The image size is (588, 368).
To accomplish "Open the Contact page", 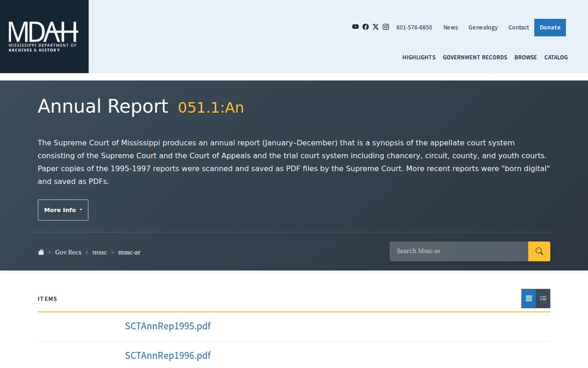I will [x=519, y=27].
